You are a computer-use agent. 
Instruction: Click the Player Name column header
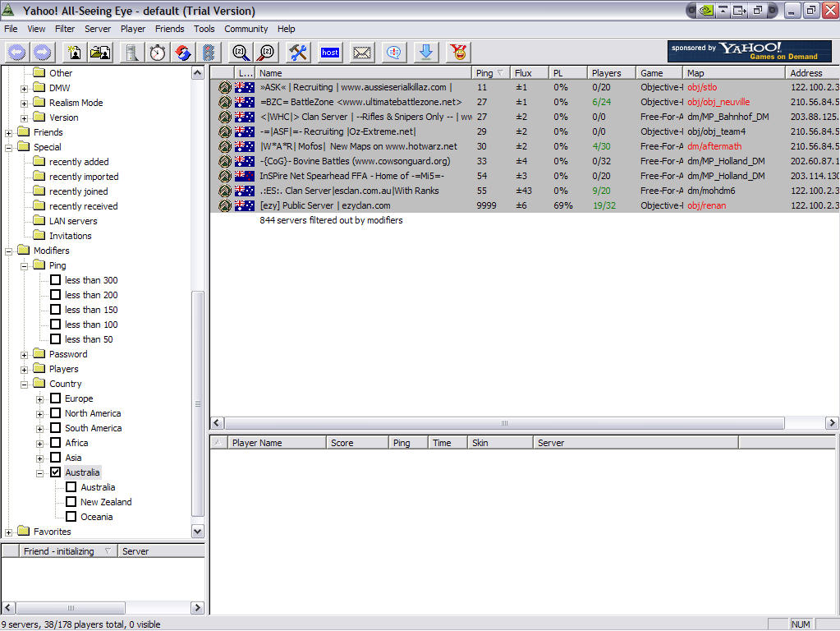[x=277, y=443]
